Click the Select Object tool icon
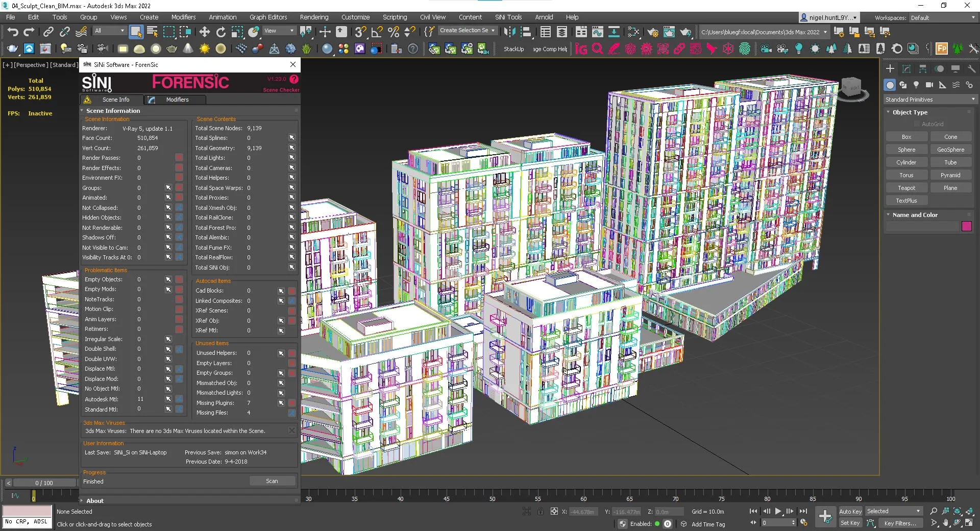Viewport: 980px width, 531px height. coord(136,32)
